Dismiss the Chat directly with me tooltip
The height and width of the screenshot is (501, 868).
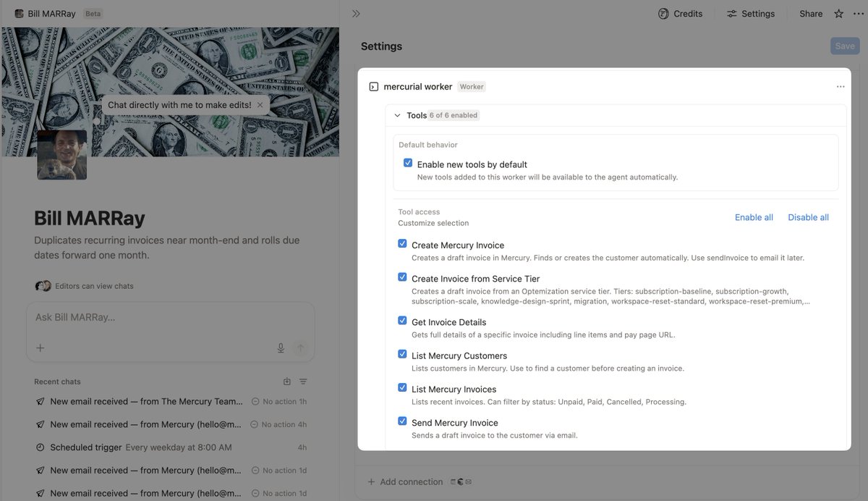point(260,105)
